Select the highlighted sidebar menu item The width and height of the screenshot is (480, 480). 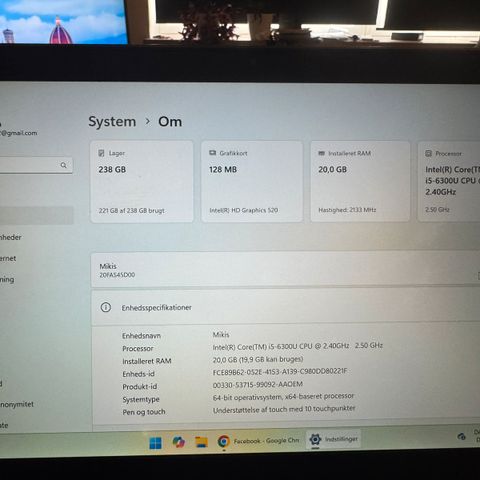coord(36,215)
